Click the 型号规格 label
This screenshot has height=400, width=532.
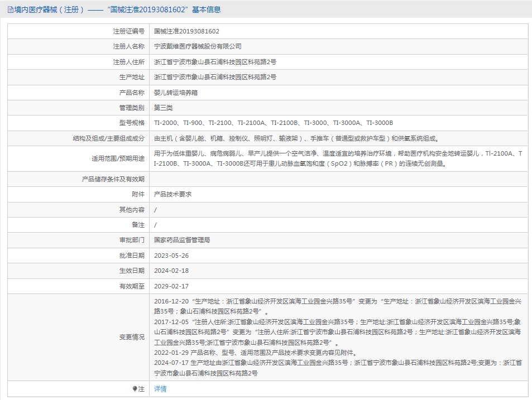[132, 123]
